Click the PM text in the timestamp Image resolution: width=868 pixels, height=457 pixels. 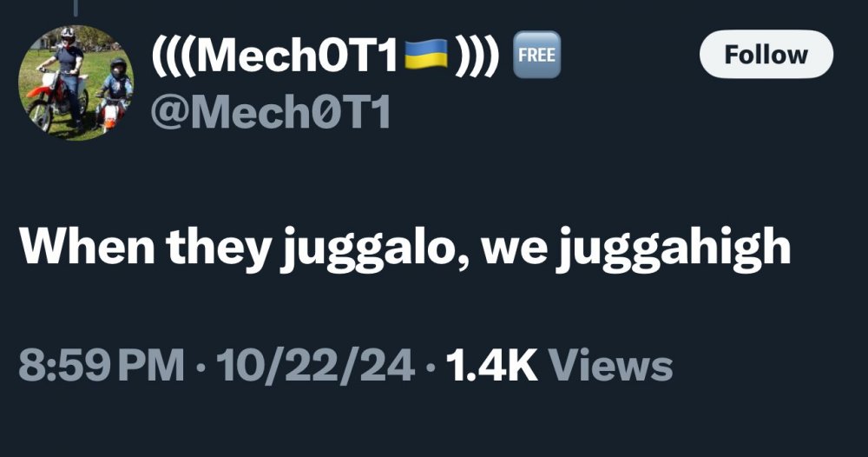point(151,366)
